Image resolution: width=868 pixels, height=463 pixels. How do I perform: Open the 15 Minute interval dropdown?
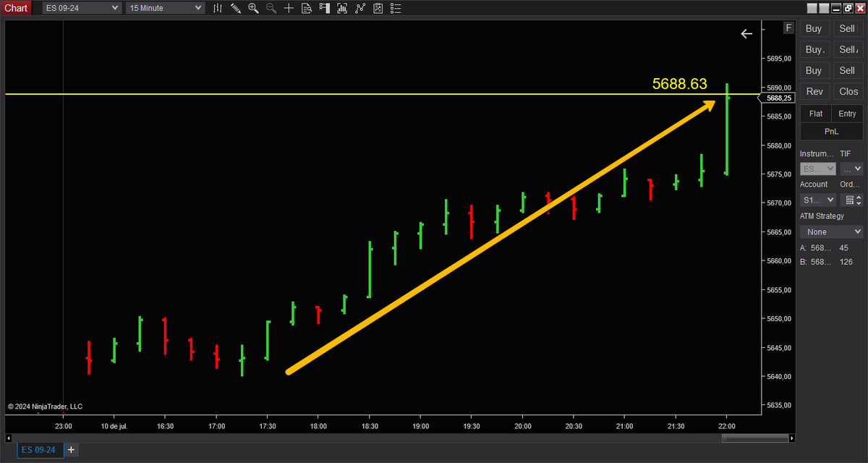165,8
